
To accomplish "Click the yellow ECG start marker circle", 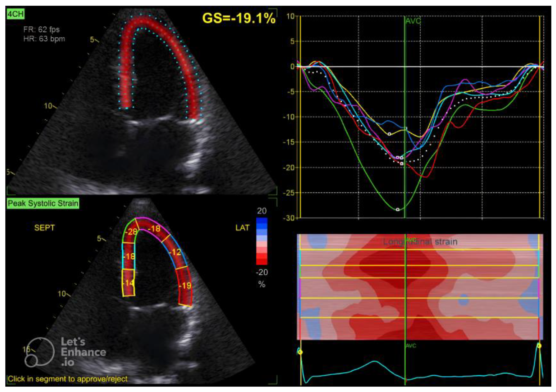I will [300, 352].
